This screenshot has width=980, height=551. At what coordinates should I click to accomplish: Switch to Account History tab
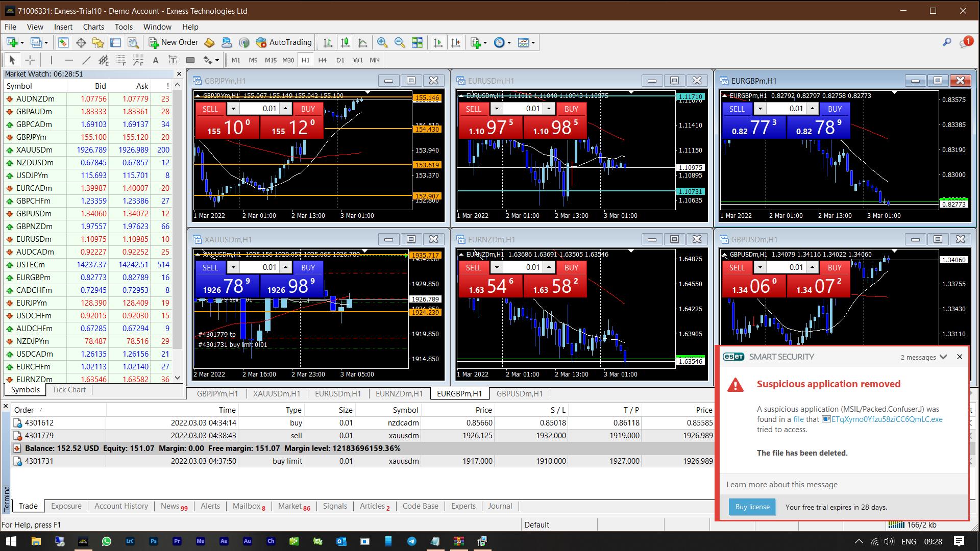pyautogui.click(x=121, y=506)
